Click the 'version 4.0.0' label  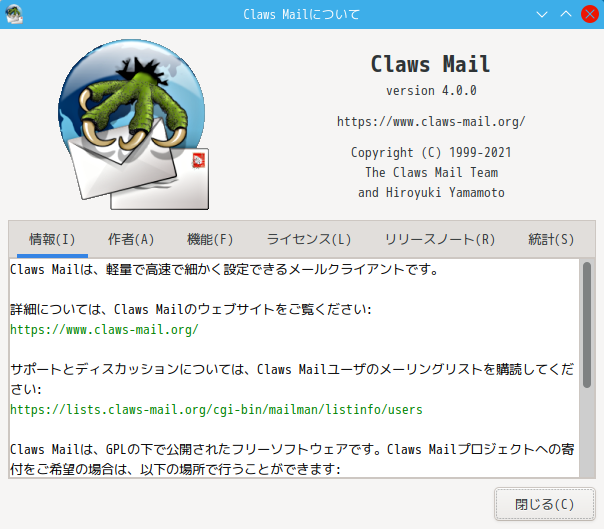[431, 91]
